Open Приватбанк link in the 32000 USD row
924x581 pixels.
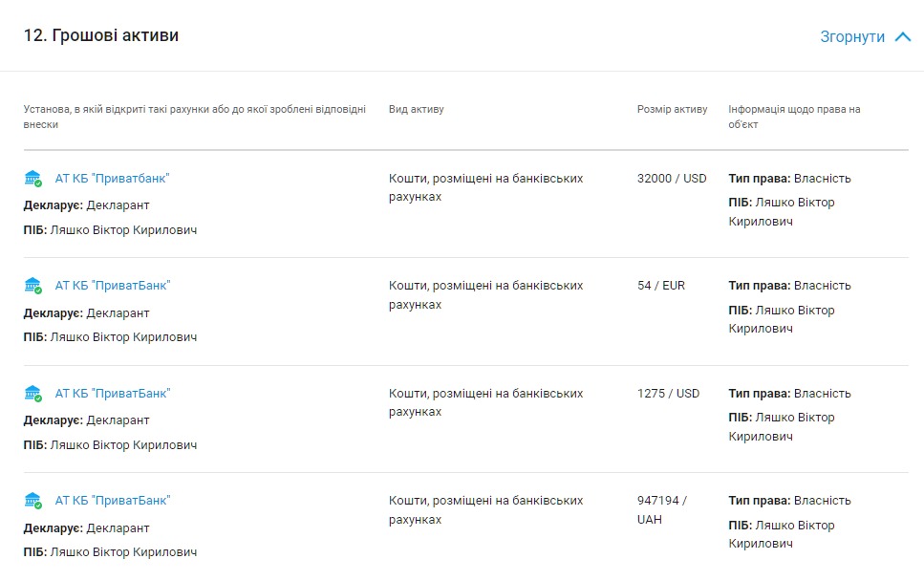(112, 179)
